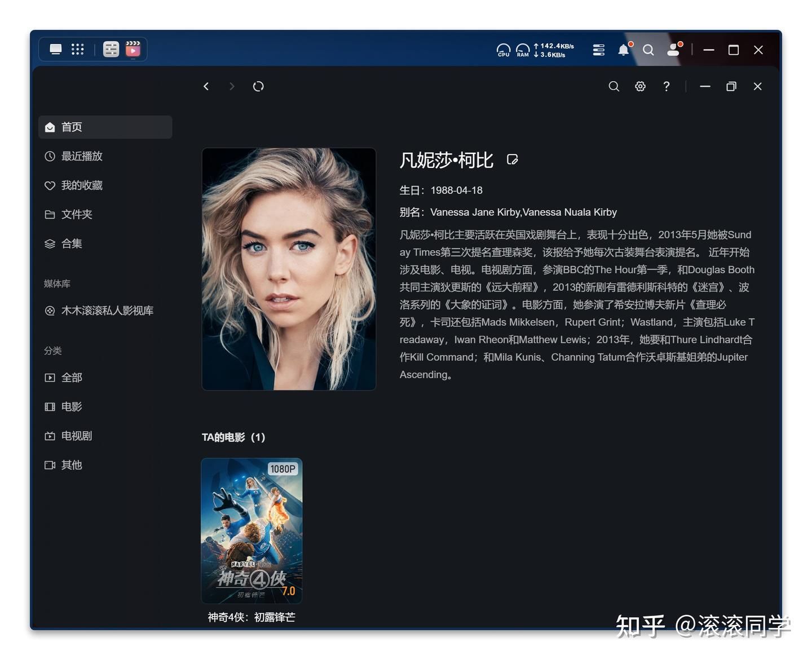The width and height of the screenshot is (812, 660).
Task: Minimize the outer desktop window
Action: (x=709, y=50)
